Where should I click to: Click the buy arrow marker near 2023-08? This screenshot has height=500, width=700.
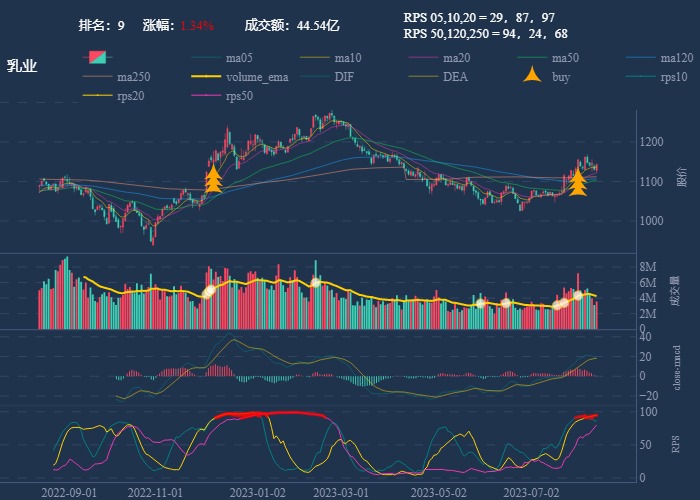(x=577, y=182)
